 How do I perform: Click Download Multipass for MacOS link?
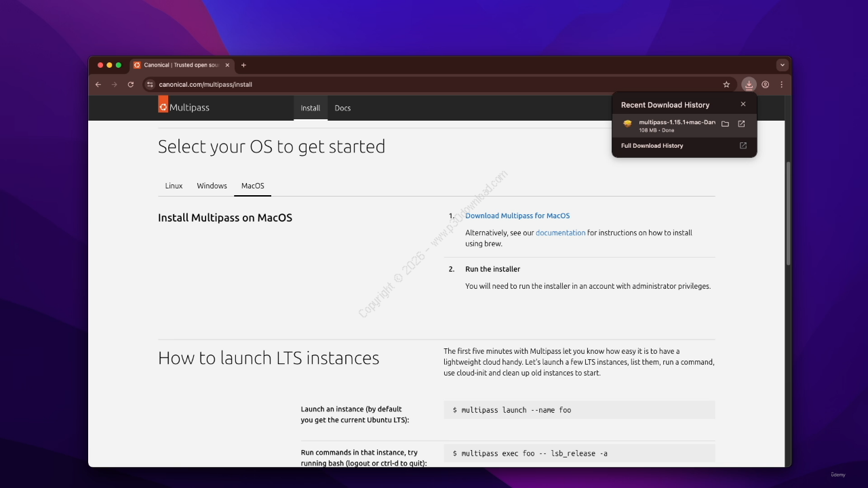click(517, 216)
